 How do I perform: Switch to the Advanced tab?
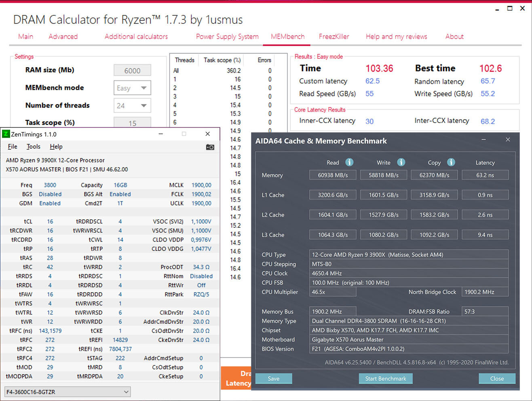tap(63, 36)
